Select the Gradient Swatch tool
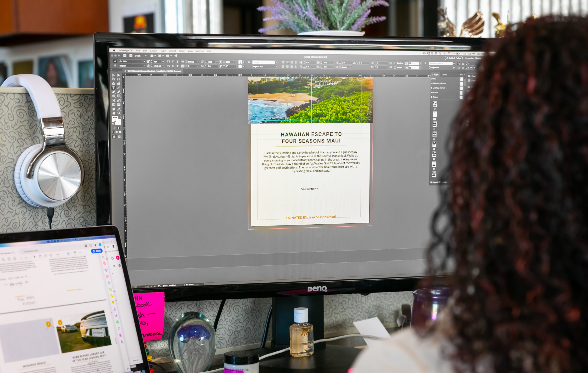Viewport: 588px width, 373px height. [114, 105]
